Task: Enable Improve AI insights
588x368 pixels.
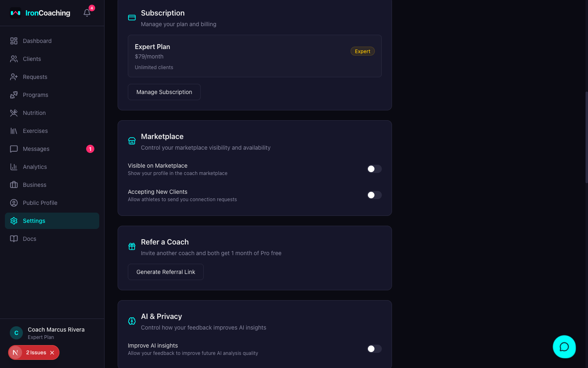Action: point(374,348)
